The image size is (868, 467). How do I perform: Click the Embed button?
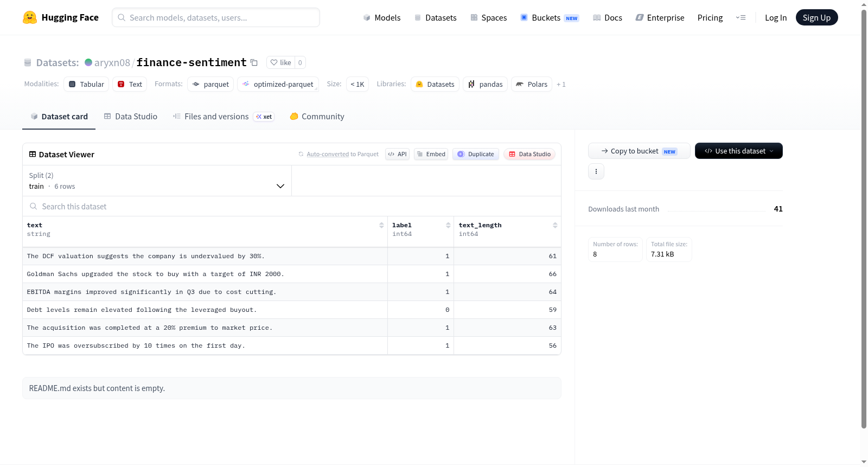431,154
